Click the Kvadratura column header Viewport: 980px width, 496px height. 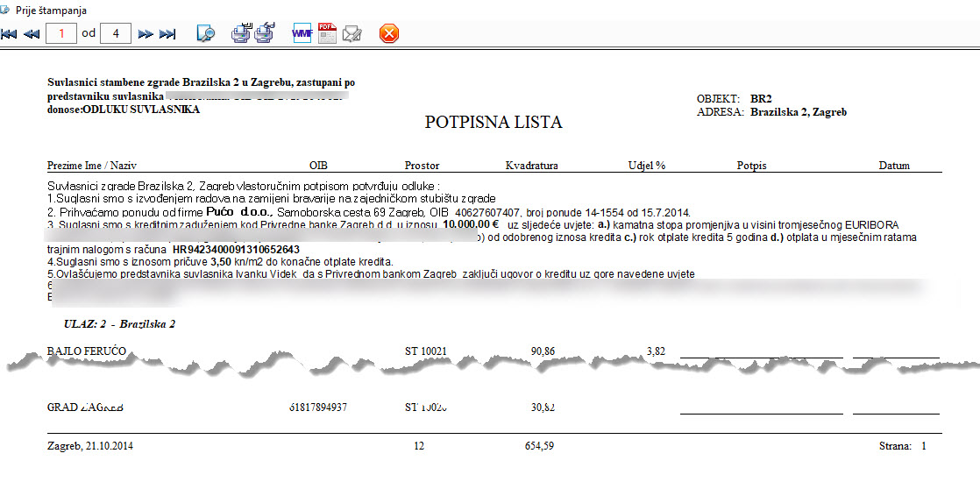532,167
